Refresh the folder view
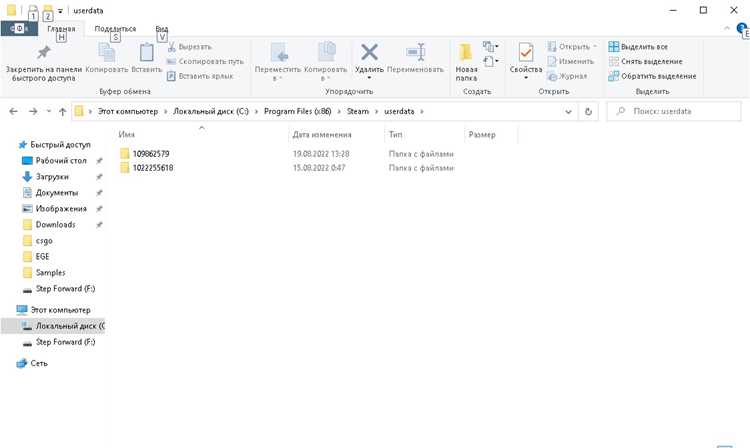This screenshot has width=750, height=448. (x=588, y=111)
